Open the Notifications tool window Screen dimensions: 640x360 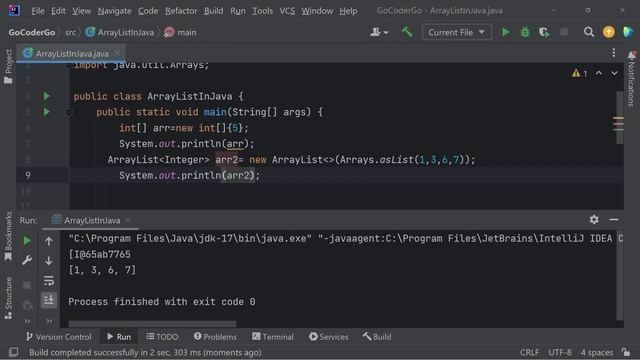pos(631,80)
